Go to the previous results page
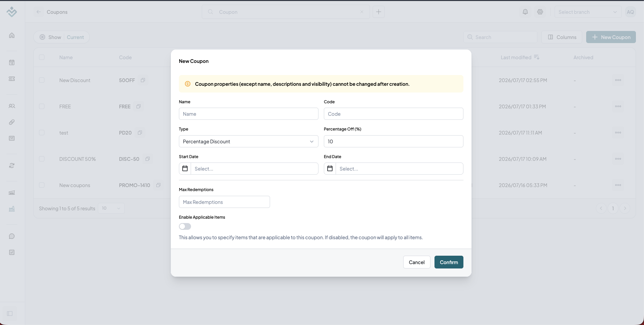The height and width of the screenshot is (325, 644). click(601, 208)
